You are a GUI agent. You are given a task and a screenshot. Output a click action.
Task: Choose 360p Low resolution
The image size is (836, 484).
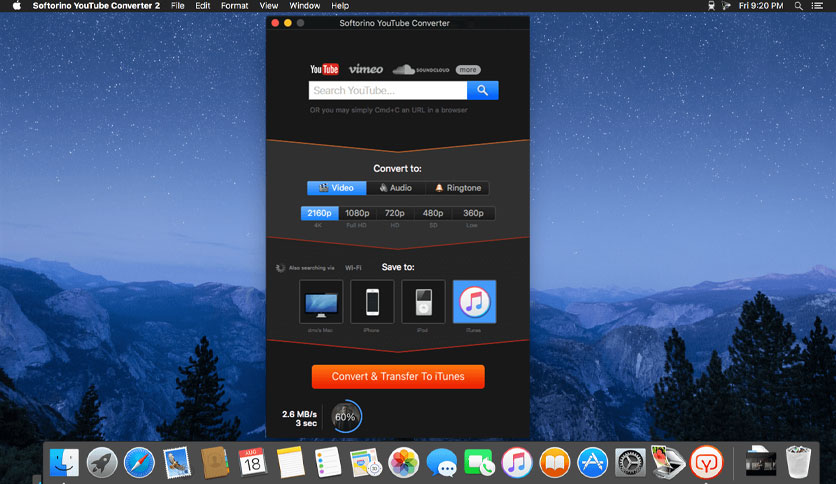click(x=473, y=213)
